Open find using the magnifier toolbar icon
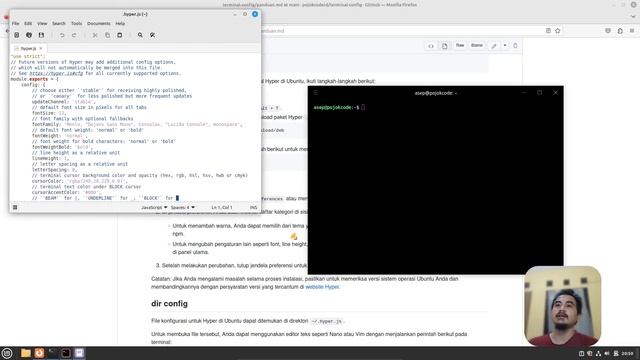The image size is (640, 360). point(140,35)
